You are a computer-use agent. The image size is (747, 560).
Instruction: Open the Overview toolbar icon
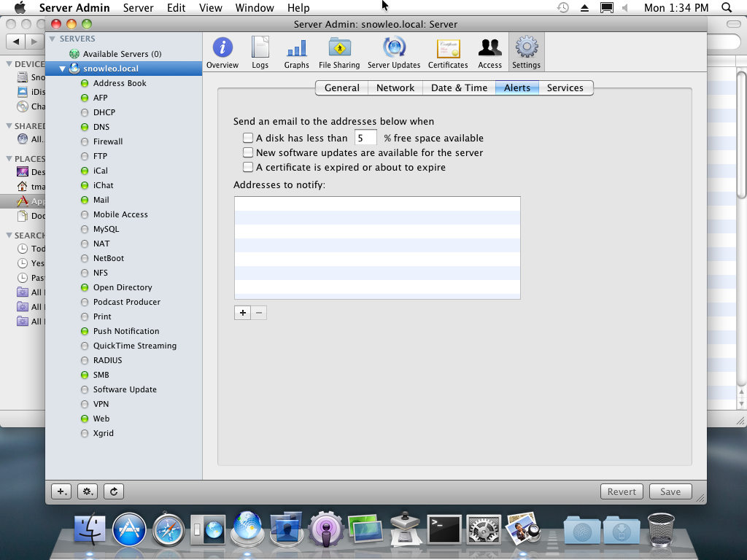222,52
